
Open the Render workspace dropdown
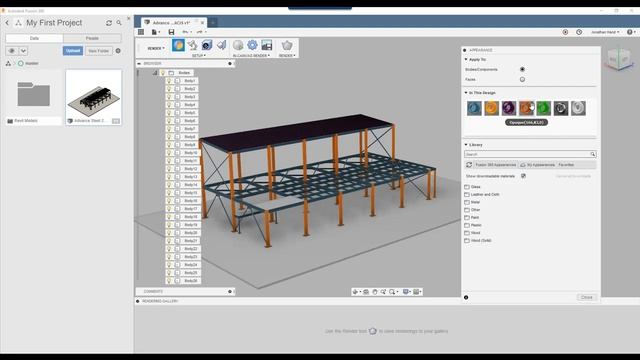click(x=156, y=48)
